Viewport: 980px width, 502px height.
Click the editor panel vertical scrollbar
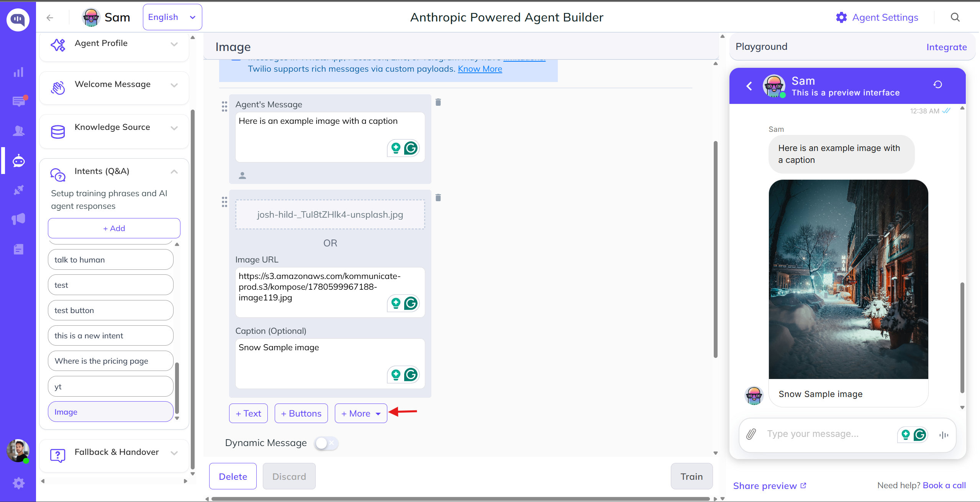coord(715,249)
